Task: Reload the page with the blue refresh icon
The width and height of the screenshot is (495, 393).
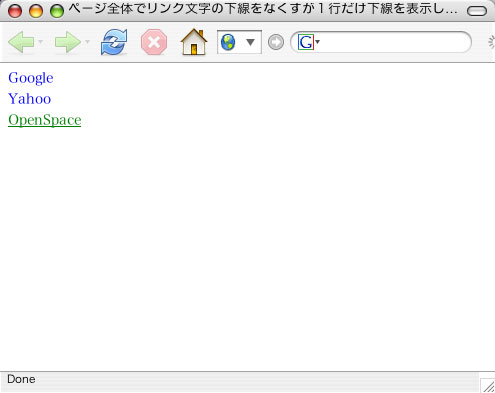Action: pos(114,42)
